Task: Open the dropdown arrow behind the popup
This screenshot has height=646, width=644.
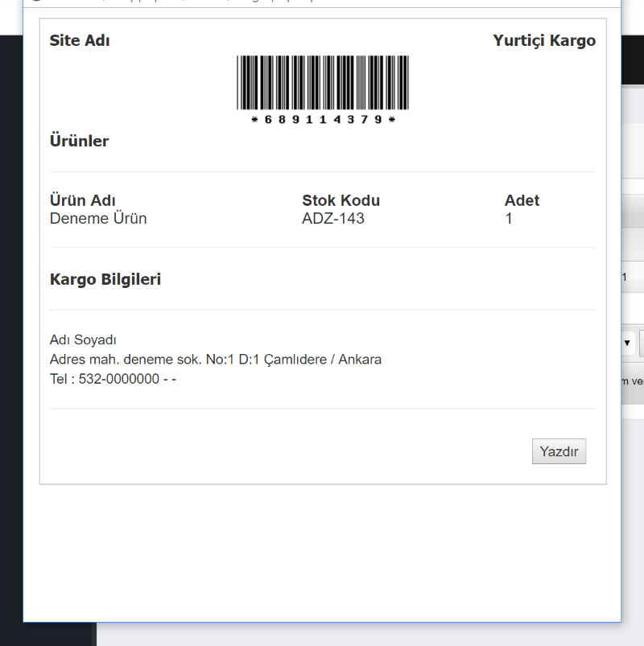Action: (x=627, y=343)
